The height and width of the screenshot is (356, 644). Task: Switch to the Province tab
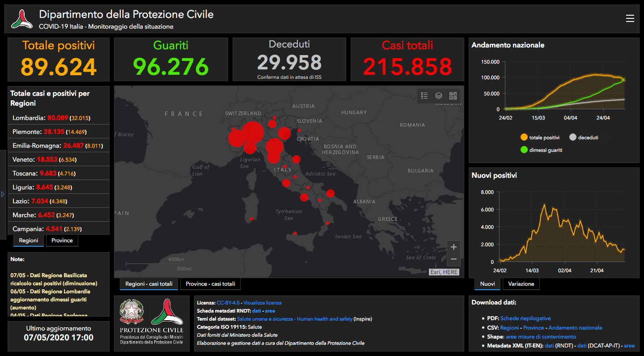pos(62,240)
